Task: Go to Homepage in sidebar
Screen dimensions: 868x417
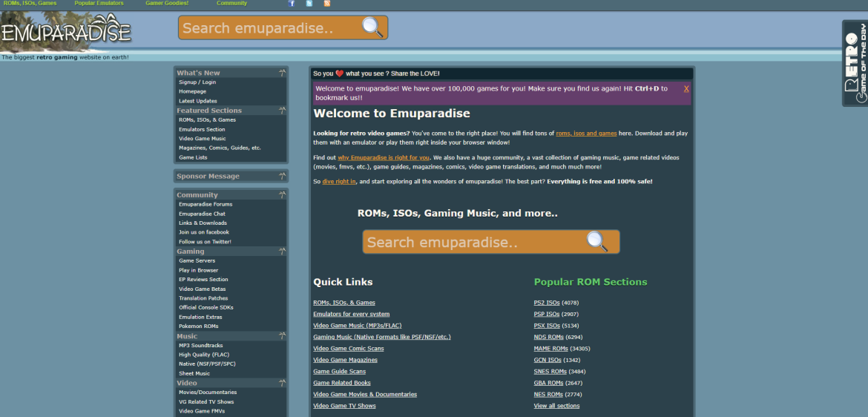Action: click(193, 91)
